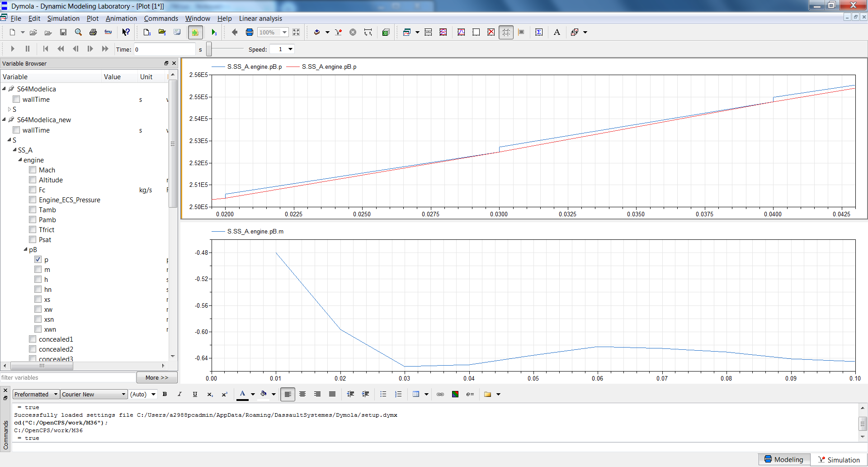Open the Speed dropdown

click(290, 49)
